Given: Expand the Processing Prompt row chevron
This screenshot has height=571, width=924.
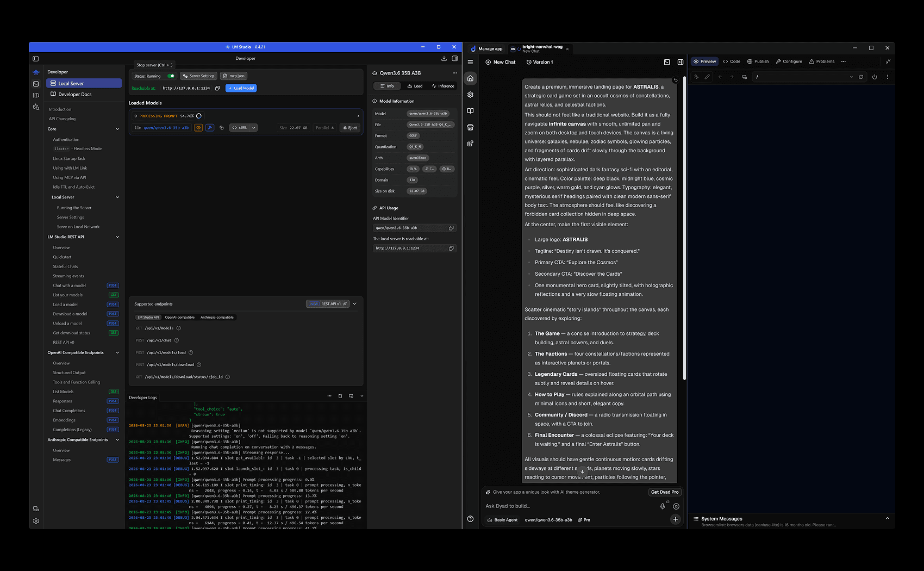Looking at the screenshot, I should click(x=358, y=116).
